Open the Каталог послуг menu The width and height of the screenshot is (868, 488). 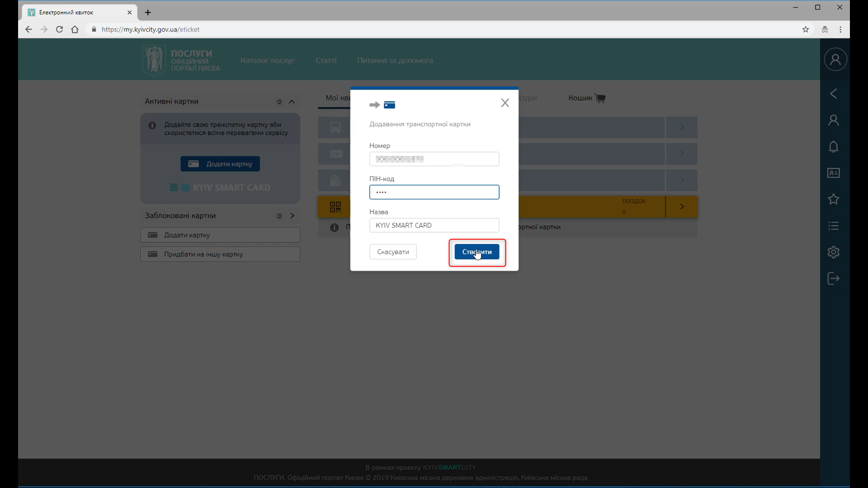click(x=267, y=60)
